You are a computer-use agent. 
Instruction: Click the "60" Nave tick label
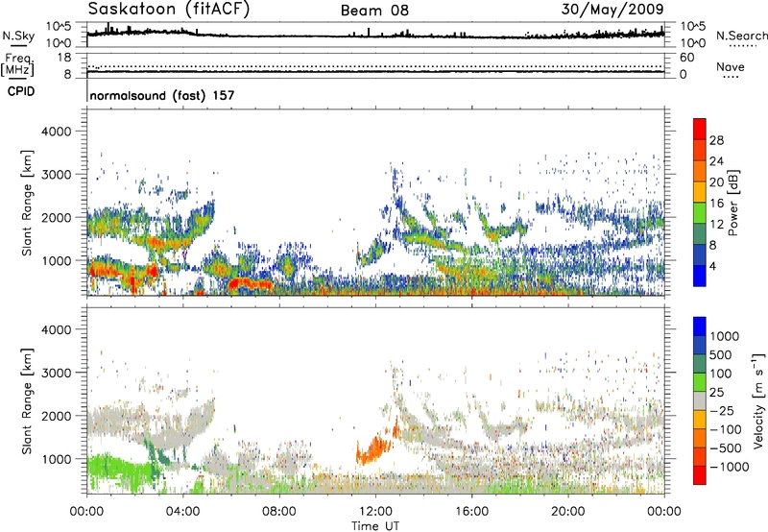tap(686, 58)
